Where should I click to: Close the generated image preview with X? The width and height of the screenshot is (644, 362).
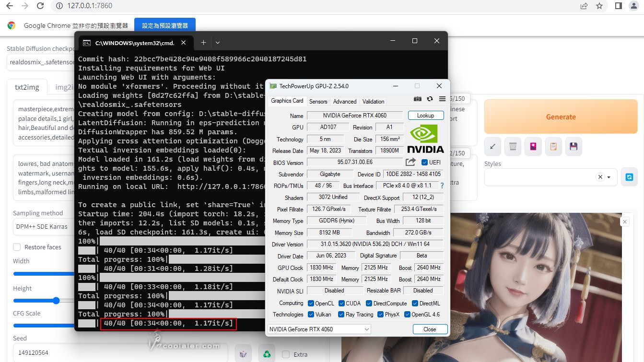[x=624, y=222]
